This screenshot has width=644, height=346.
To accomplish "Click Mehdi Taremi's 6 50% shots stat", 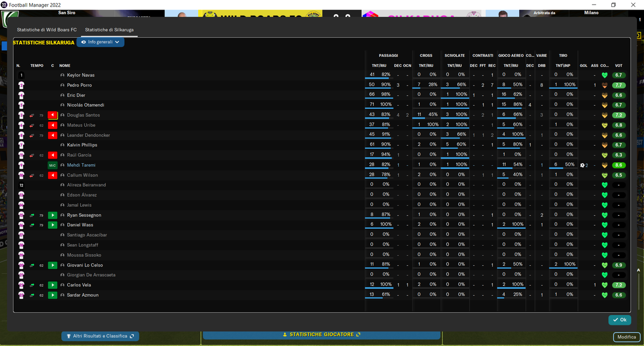I will click(562, 165).
